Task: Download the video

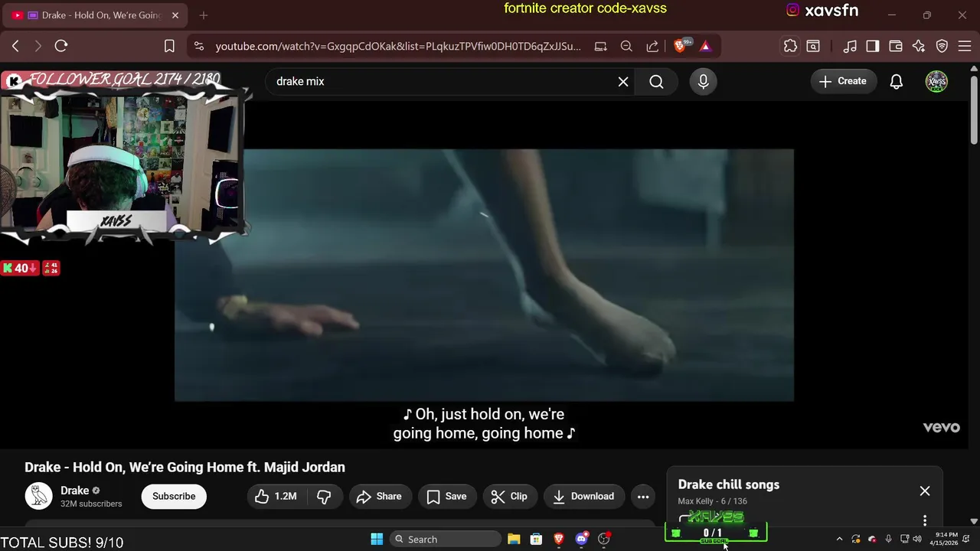Action: tap(584, 497)
